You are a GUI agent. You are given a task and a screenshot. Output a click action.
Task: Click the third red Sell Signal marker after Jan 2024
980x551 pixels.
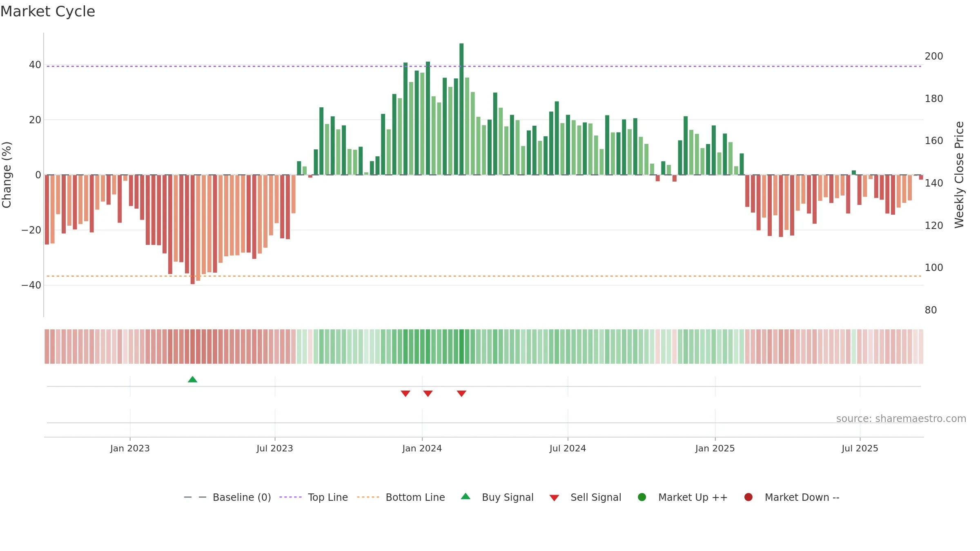(x=461, y=393)
